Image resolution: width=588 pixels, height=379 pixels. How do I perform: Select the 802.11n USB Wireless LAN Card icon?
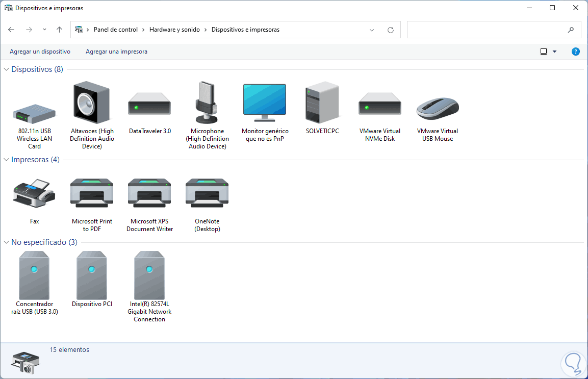[34, 114]
